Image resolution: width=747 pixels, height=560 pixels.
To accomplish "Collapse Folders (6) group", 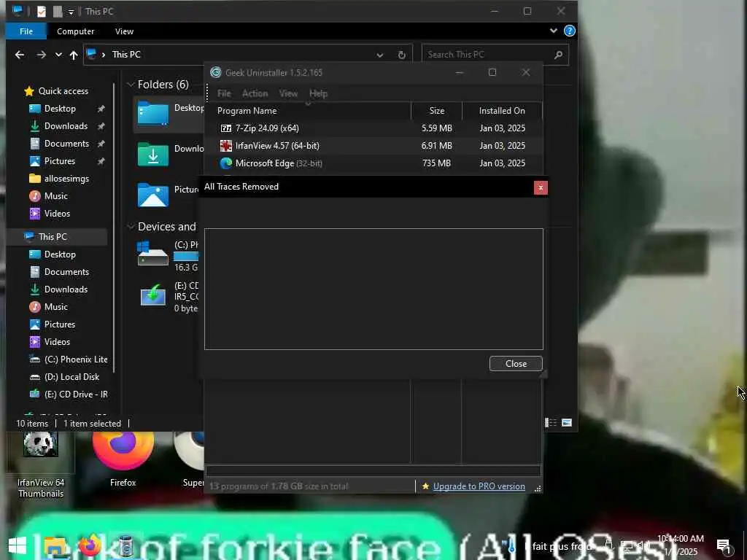I will click(x=131, y=85).
